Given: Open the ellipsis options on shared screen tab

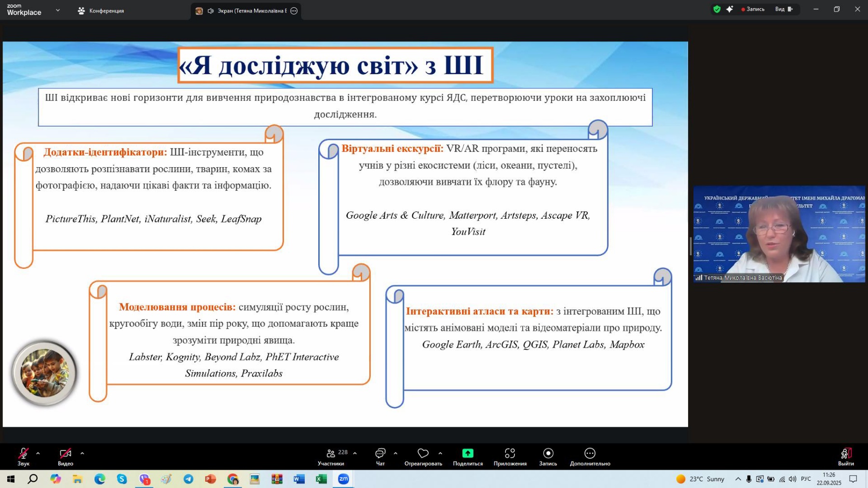Looking at the screenshot, I should click(x=294, y=11).
